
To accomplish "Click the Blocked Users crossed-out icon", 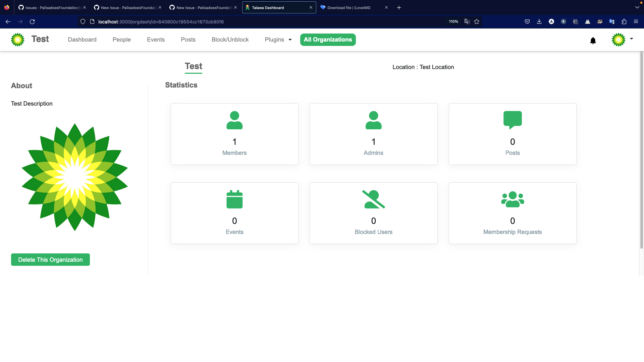I will (373, 199).
